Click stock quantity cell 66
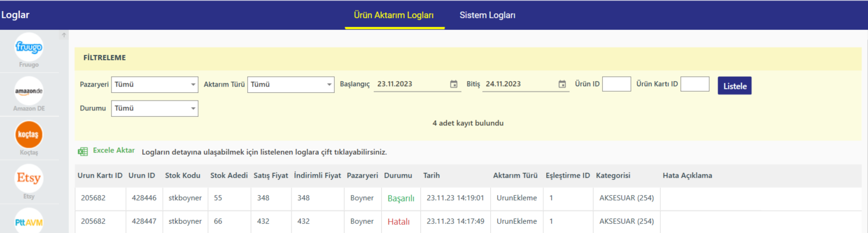This screenshot has width=868, height=233. pos(229,222)
